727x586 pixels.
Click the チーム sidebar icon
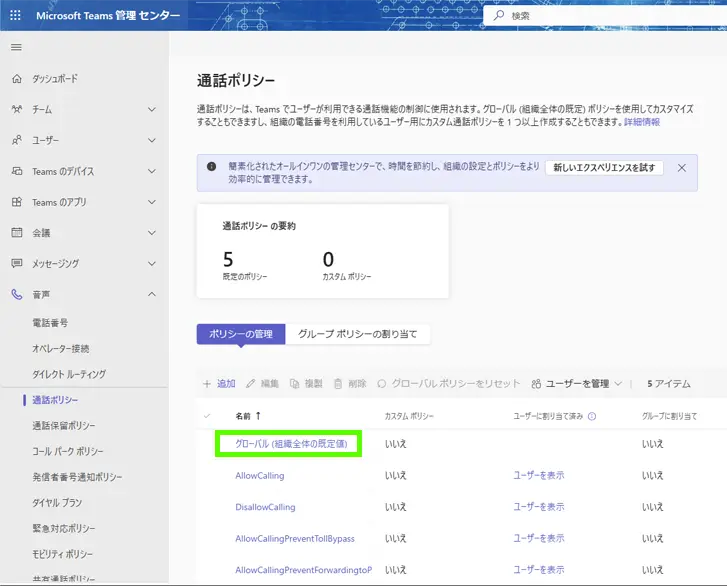coord(17,109)
